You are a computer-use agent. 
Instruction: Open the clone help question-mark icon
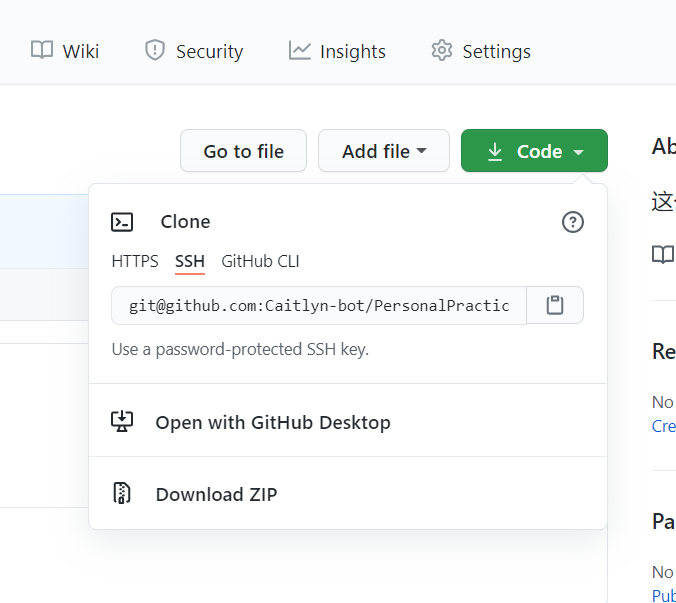click(573, 222)
